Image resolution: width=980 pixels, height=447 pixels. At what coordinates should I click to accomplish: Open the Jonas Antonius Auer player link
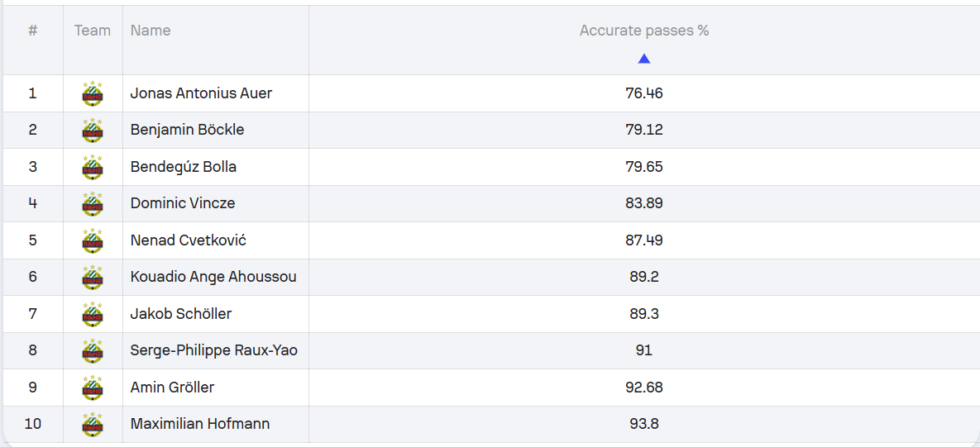click(x=201, y=93)
